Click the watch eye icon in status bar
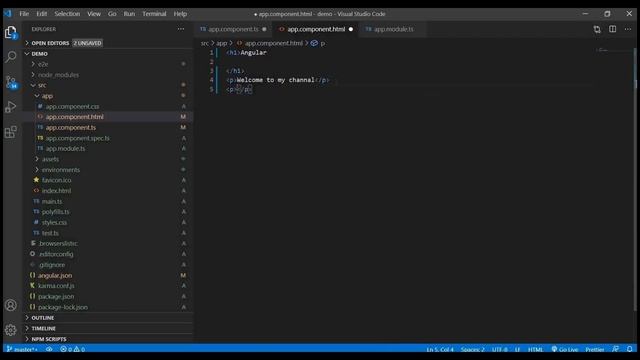 (x=49, y=349)
